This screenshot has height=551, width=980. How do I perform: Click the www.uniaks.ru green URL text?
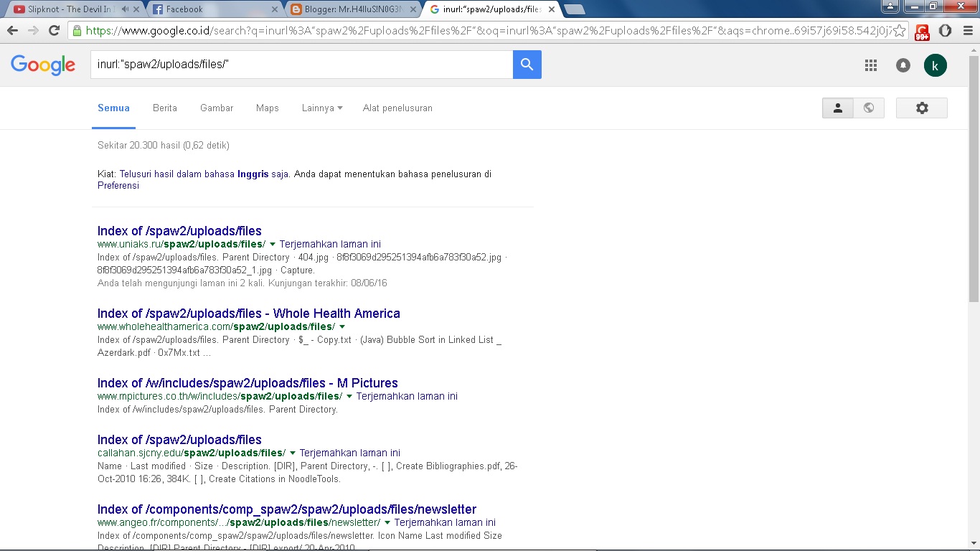pos(182,245)
